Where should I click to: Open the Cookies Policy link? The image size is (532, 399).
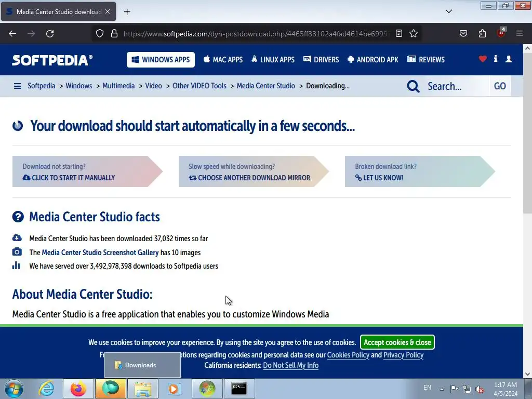click(348, 355)
